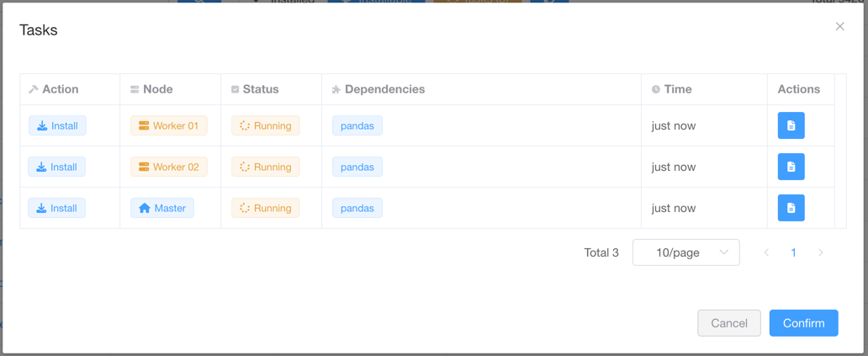Close the Tasks dialog with X

pos(839,27)
